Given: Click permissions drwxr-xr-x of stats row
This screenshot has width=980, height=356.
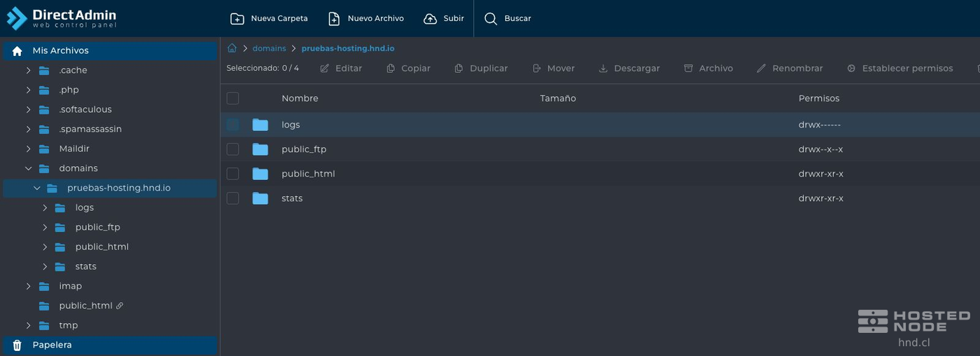Looking at the screenshot, I should point(821,198).
